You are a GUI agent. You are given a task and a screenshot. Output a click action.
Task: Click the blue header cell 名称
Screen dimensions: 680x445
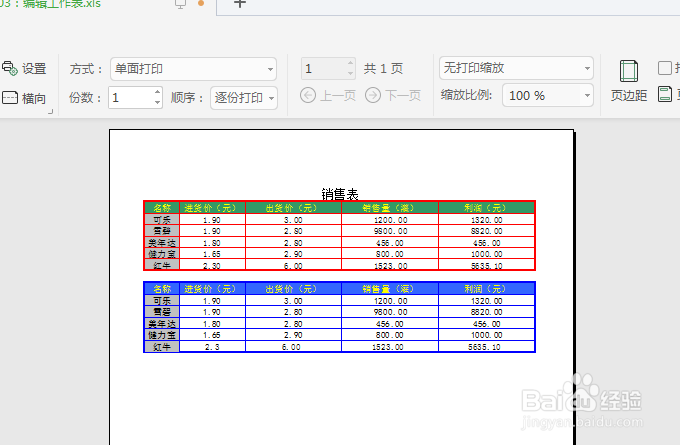162,289
